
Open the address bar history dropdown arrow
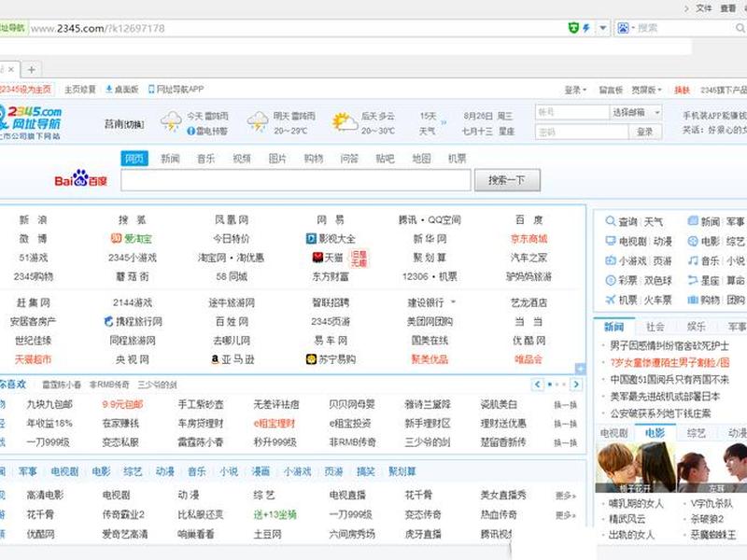pos(603,28)
